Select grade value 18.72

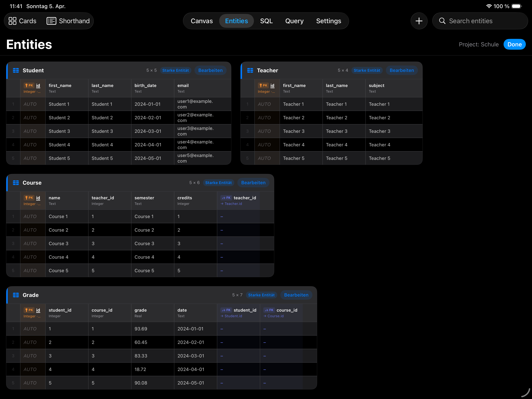click(153, 369)
